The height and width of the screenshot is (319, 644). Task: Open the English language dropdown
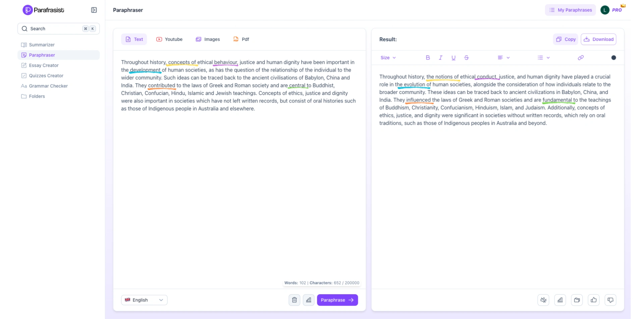(144, 300)
